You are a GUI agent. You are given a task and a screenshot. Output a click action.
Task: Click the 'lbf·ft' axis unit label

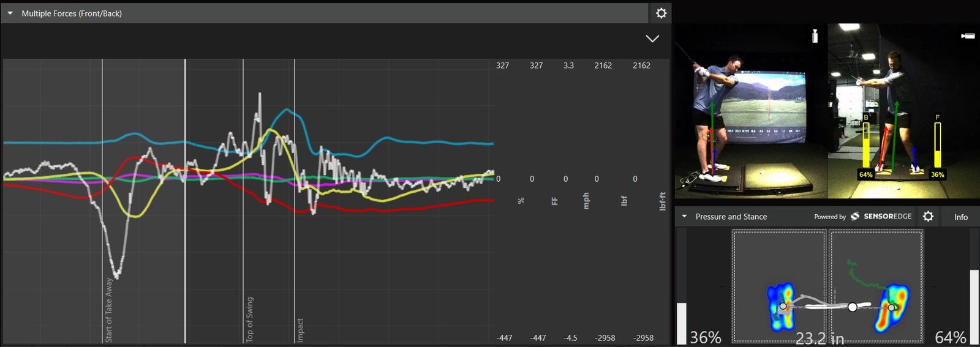pyautogui.click(x=662, y=201)
